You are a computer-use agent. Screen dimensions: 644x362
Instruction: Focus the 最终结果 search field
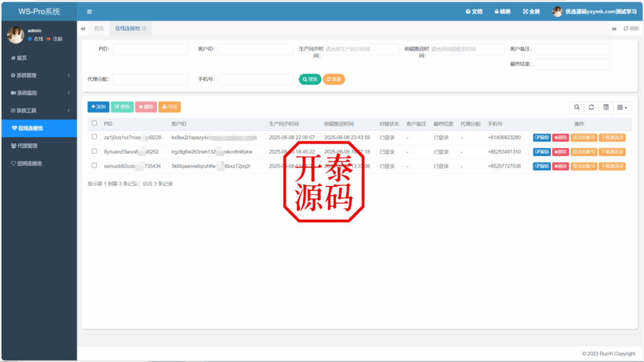[x=572, y=64]
